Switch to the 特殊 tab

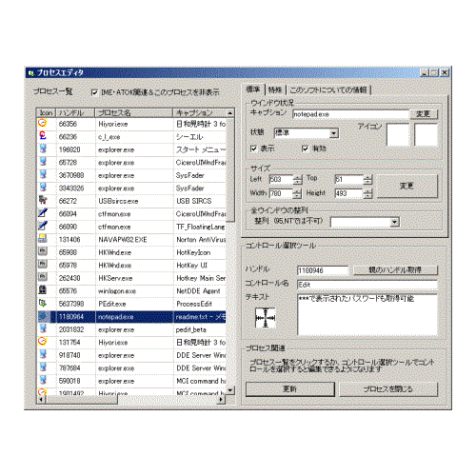pos(275,90)
